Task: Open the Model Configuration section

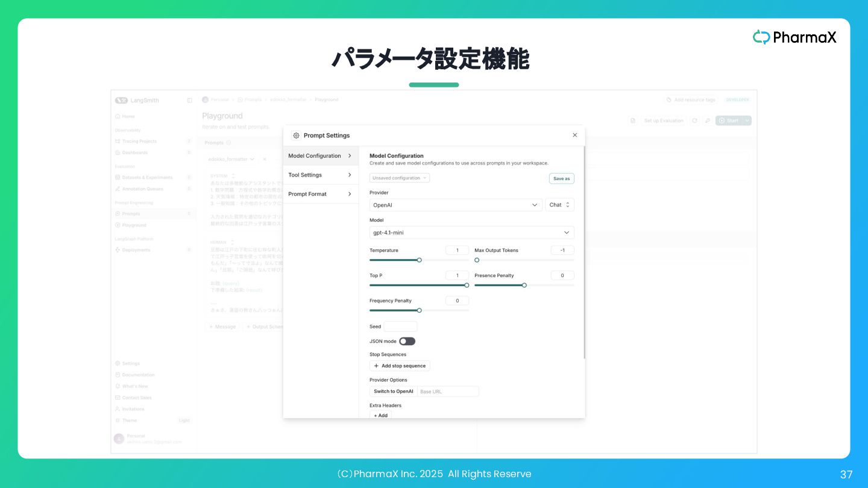Action: tap(321, 155)
